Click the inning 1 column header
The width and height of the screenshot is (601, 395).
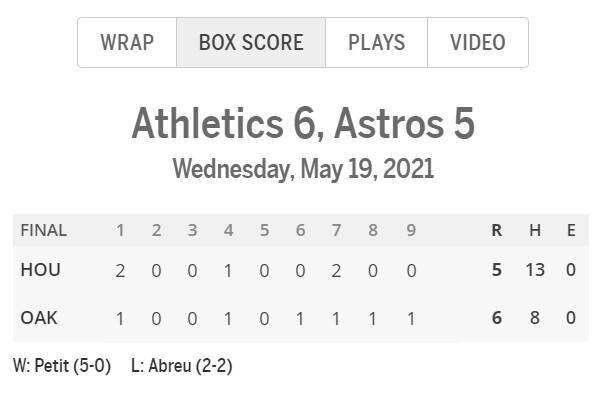120,230
